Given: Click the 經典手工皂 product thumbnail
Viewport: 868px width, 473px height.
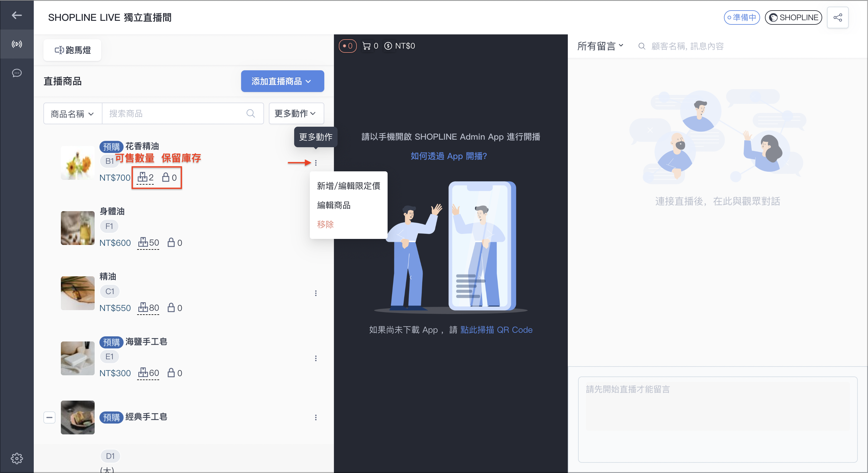Looking at the screenshot, I should [x=77, y=418].
